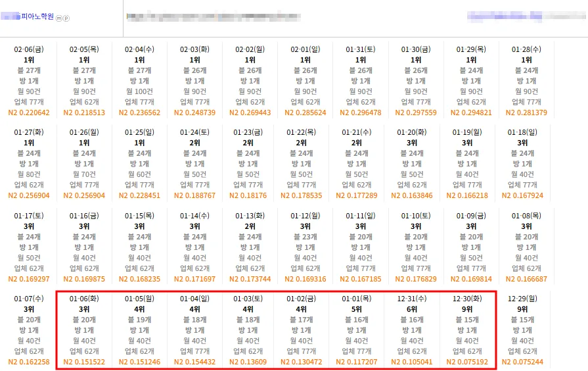The image size is (588, 371).
Task: Select the N2 0.13609 value
Action: point(248,362)
